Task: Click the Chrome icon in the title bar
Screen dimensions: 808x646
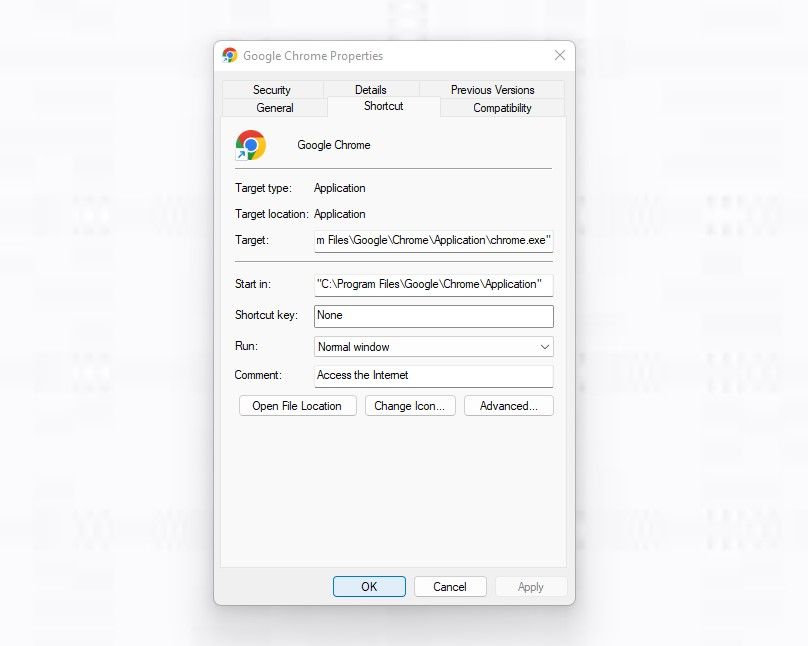Action: click(230, 56)
